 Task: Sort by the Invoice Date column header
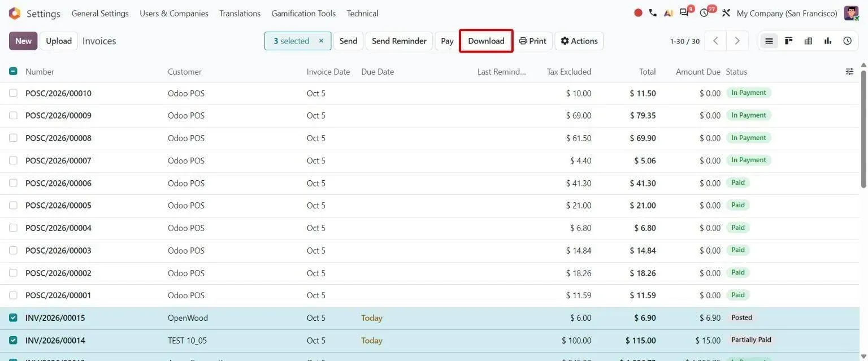click(328, 72)
